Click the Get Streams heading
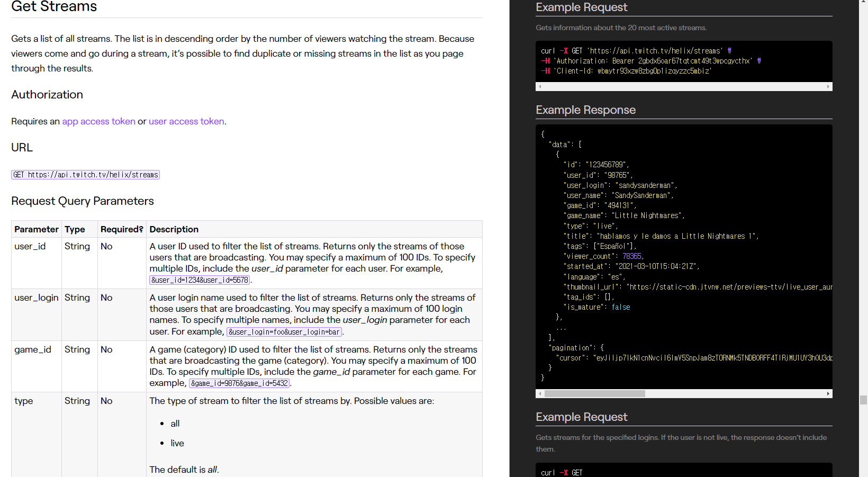868x477 pixels. click(x=54, y=6)
